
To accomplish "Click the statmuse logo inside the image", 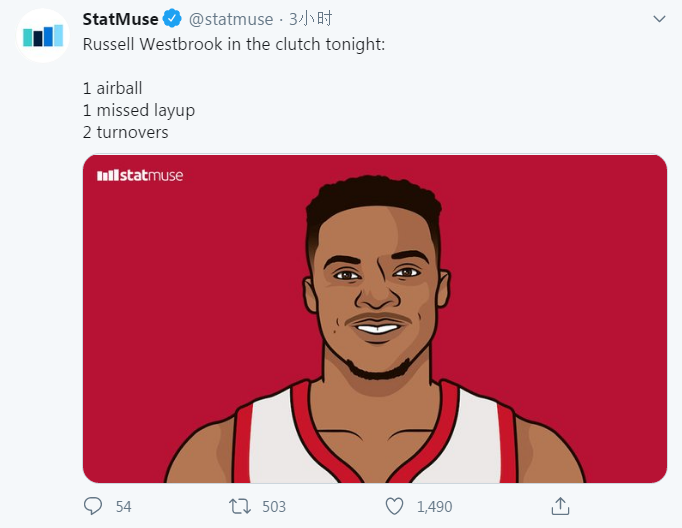I will pos(140,176).
